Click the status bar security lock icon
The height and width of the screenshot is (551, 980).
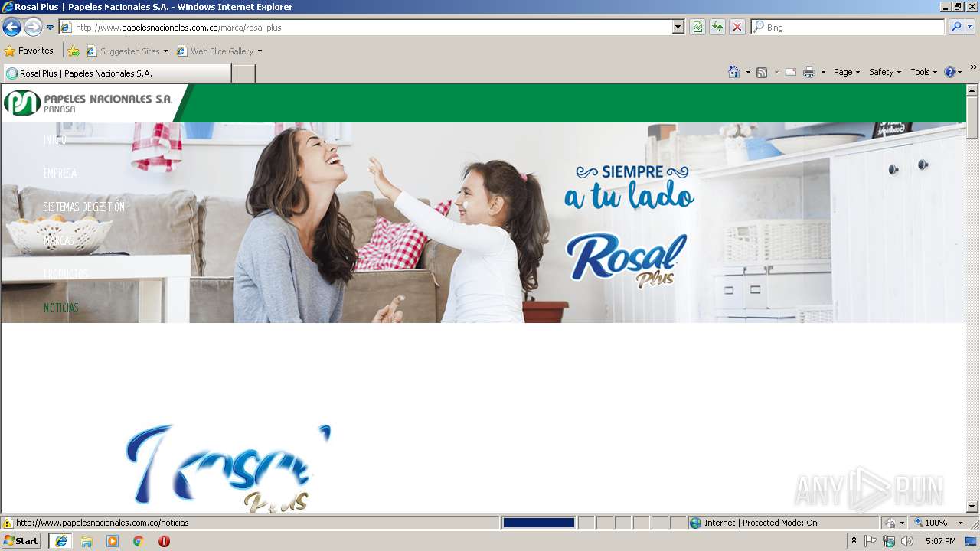coord(890,523)
